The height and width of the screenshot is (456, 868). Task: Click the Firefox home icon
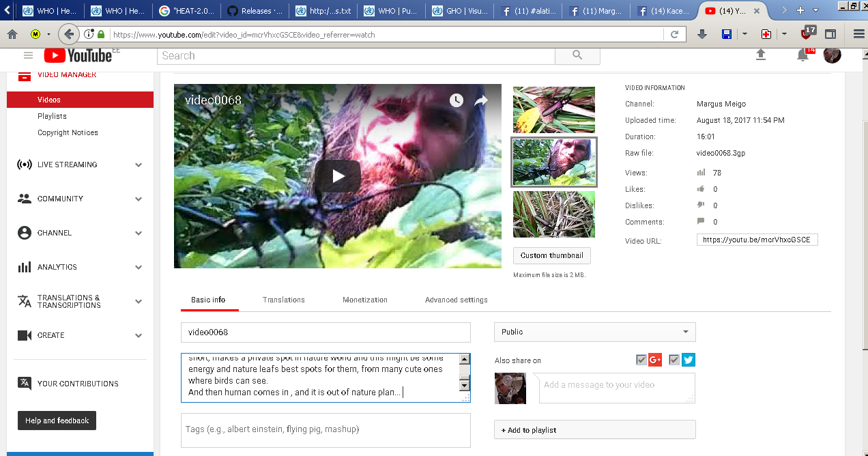12,34
